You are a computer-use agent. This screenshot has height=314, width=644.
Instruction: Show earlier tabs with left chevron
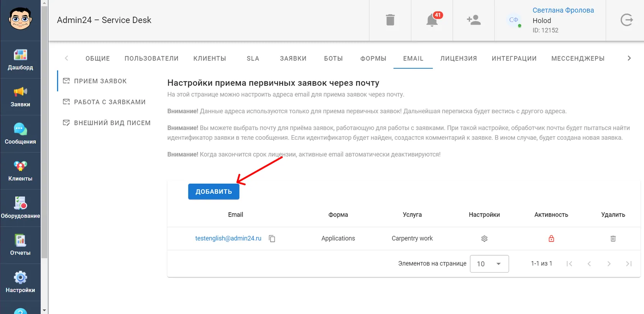66,58
